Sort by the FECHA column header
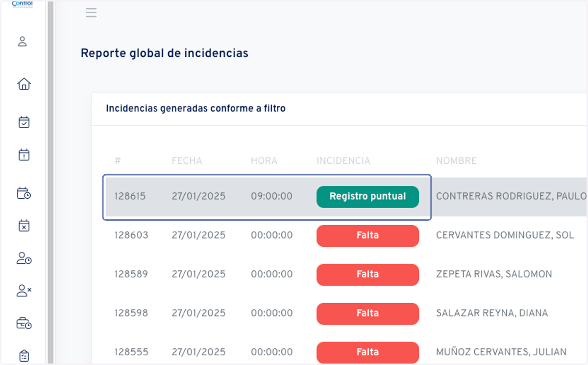588x365 pixels. (x=187, y=161)
